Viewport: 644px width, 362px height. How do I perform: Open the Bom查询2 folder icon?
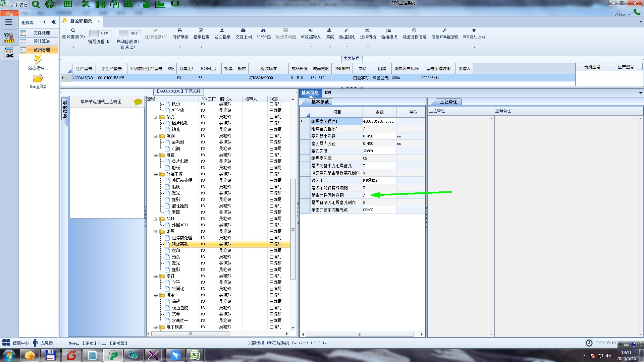point(38,79)
